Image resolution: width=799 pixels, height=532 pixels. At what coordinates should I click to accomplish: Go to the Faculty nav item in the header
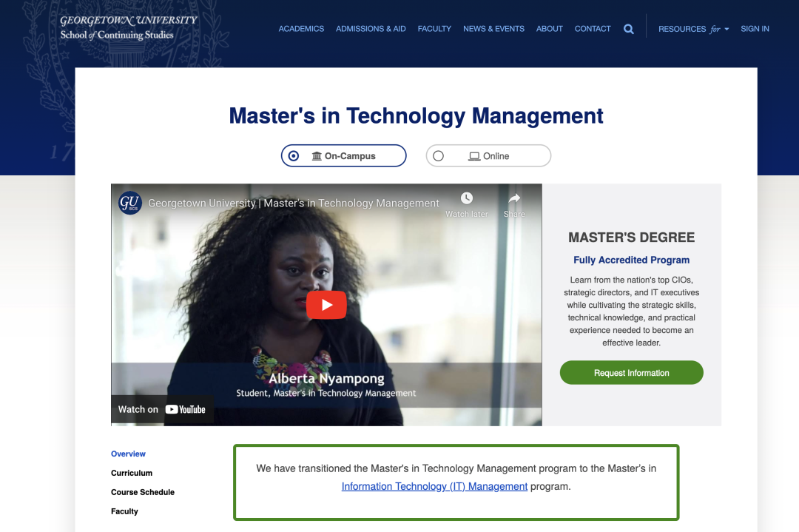(434, 29)
